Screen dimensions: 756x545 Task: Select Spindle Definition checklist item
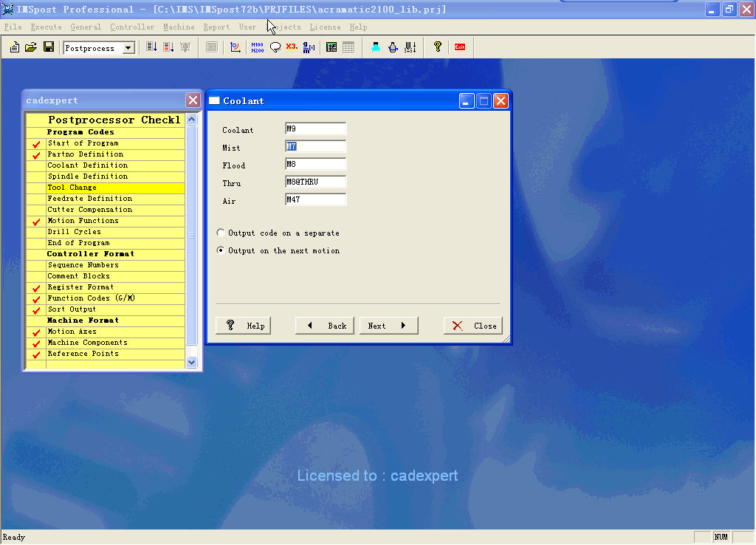[x=116, y=176]
